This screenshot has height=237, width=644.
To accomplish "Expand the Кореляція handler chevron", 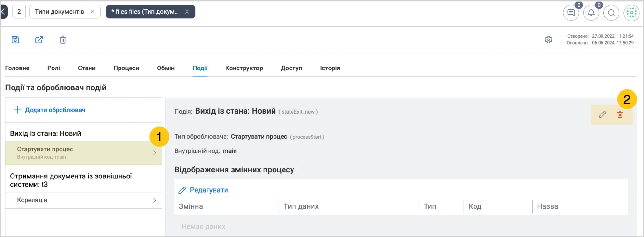I will pos(154,200).
